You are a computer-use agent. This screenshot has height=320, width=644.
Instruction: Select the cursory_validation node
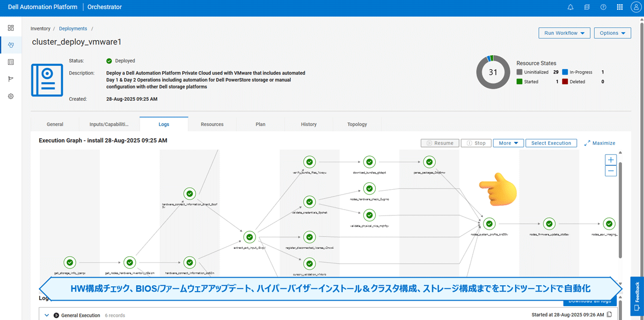[x=309, y=264]
